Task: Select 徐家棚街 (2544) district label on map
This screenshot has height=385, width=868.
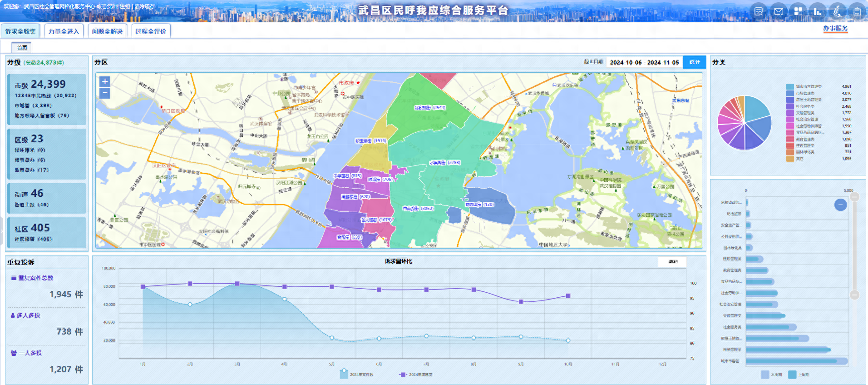Action: (x=430, y=108)
